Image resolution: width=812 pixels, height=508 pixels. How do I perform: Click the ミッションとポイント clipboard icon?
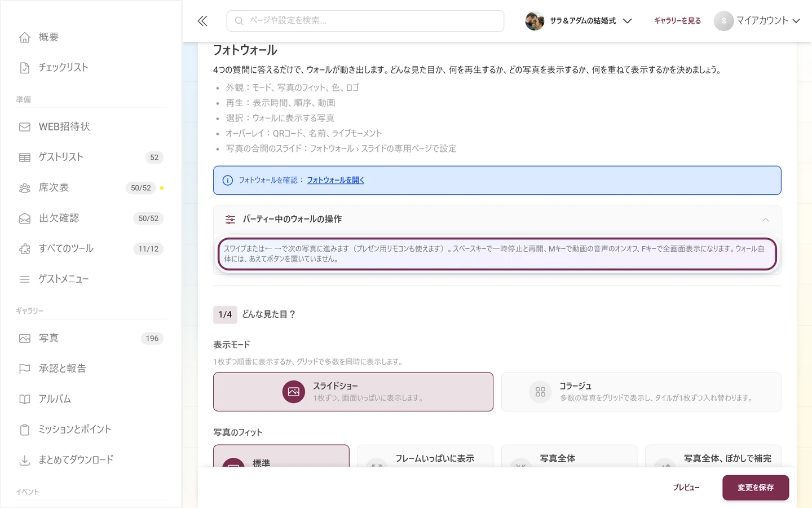tap(25, 430)
